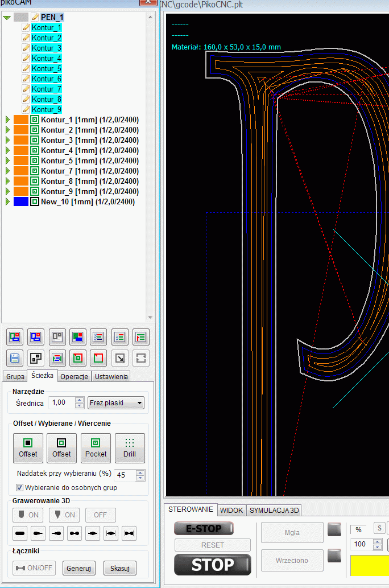Viewport: 389px width, 588px height.
Task: Click the blue checkmarks list icon with red line
Action: [98, 337]
